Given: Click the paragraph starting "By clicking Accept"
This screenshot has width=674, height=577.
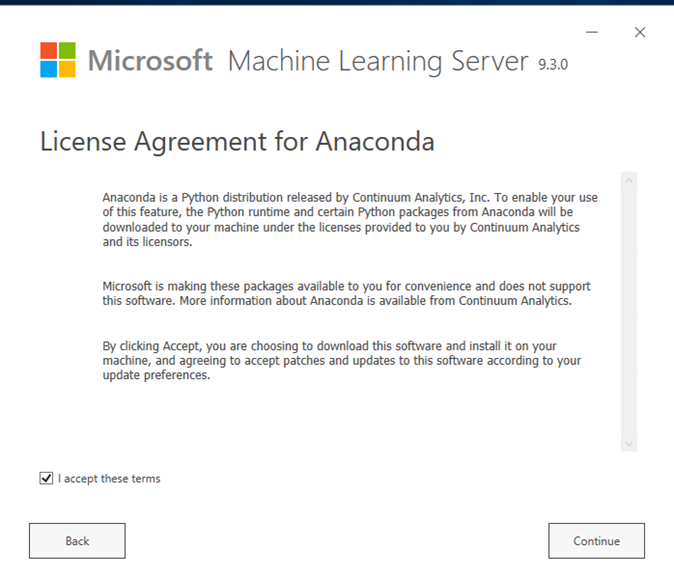Looking at the screenshot, I should click(342, 360).
